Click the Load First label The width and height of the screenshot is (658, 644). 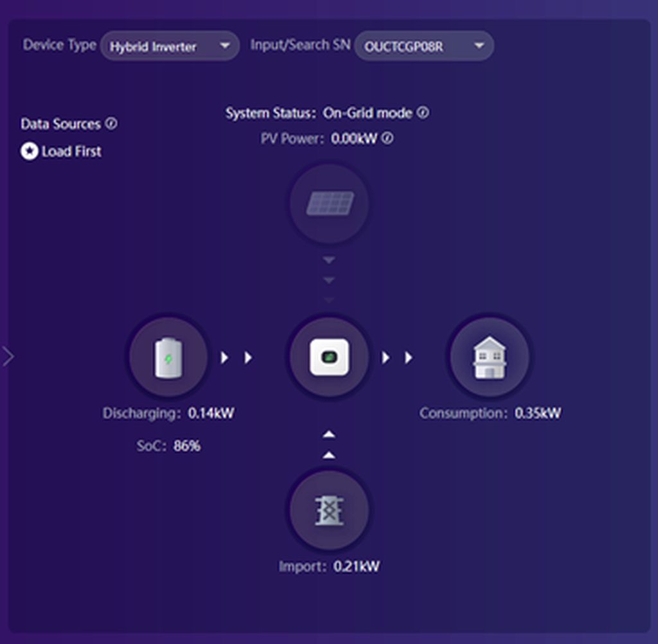[71, 152]
